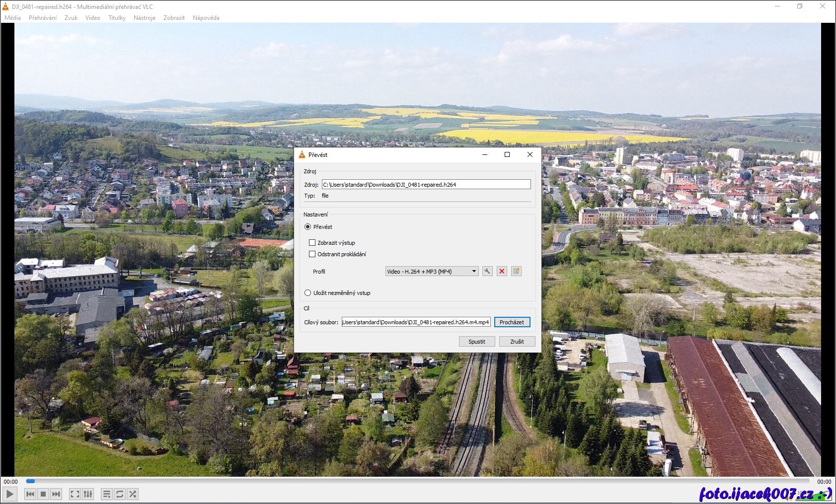Viewport: 836px width, 504px height.
Task: Toggle loop repeat mode icon
Action: point(120,494)
